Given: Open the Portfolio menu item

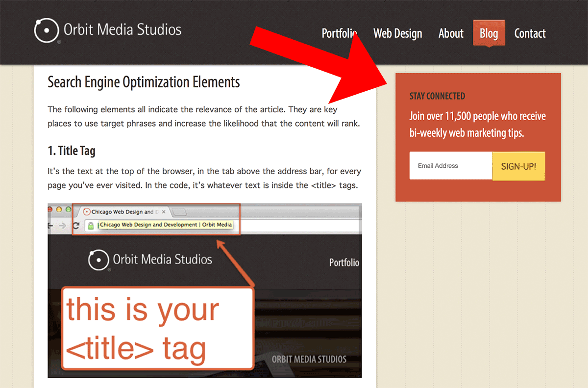Looking at the screenshot, I should (x=339, y=33).
